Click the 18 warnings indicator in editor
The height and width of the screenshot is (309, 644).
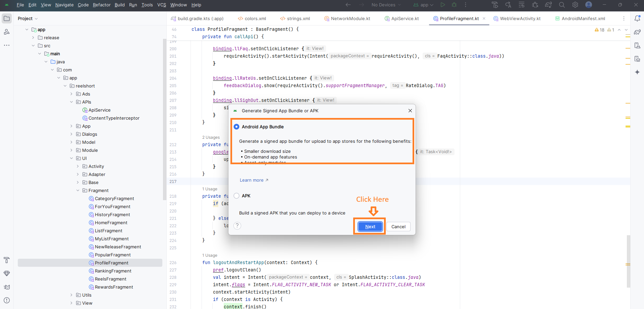(599, 30)
